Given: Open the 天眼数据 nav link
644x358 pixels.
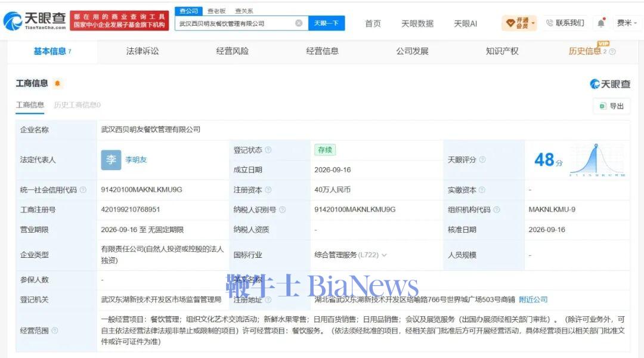Looking at the screenshot, I should tap(417, 23).
